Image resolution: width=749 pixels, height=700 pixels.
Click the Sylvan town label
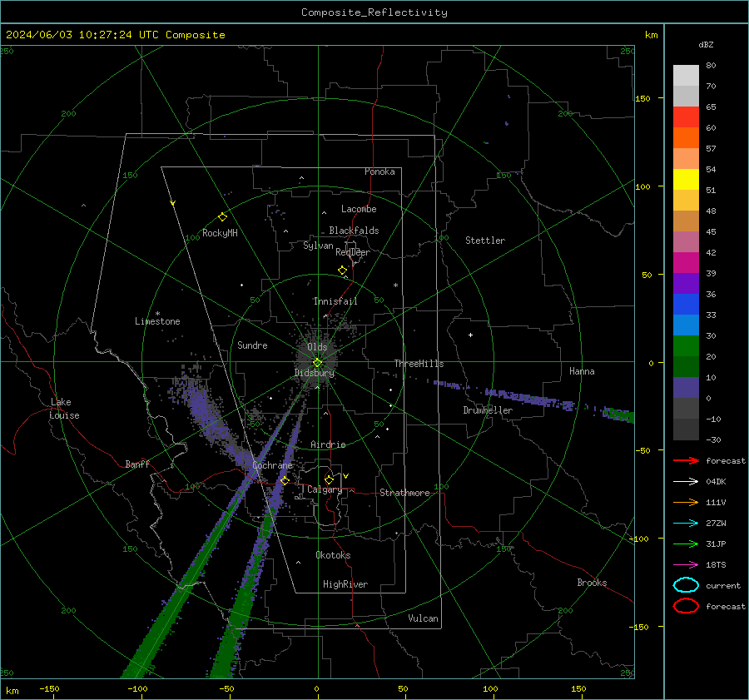pos(318,246)
